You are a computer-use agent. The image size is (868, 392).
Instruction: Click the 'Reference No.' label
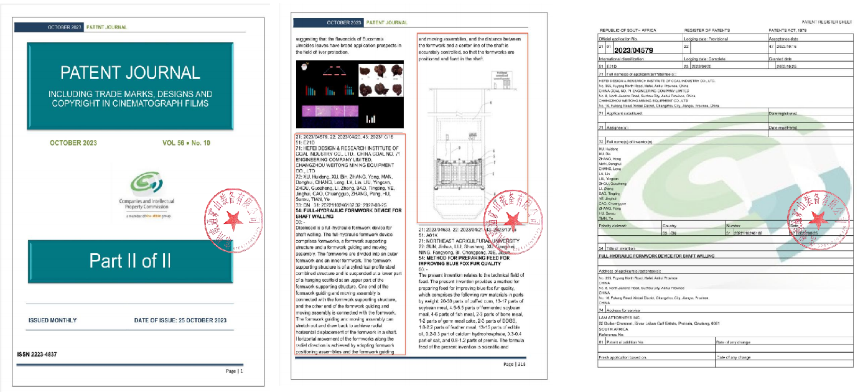tap(612, 334)
